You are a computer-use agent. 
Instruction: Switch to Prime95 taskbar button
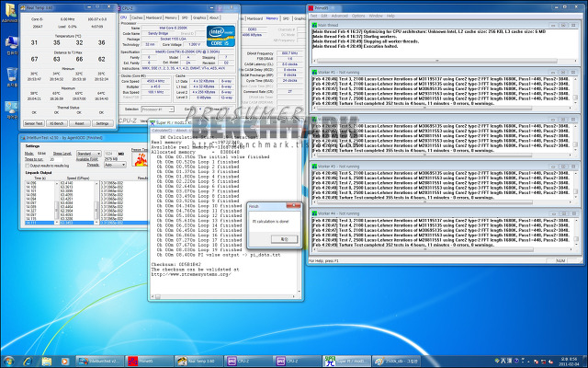click(x=149, y=362)
